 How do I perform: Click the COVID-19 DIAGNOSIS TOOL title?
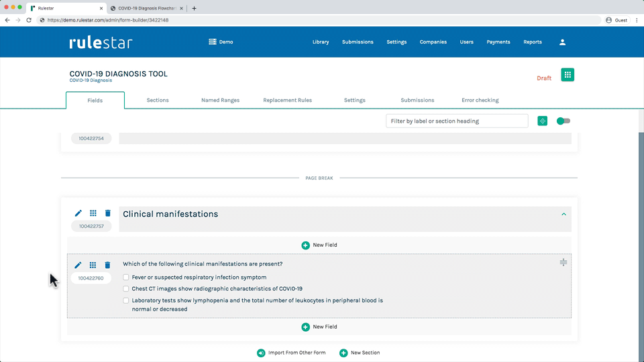pos(118,74)
